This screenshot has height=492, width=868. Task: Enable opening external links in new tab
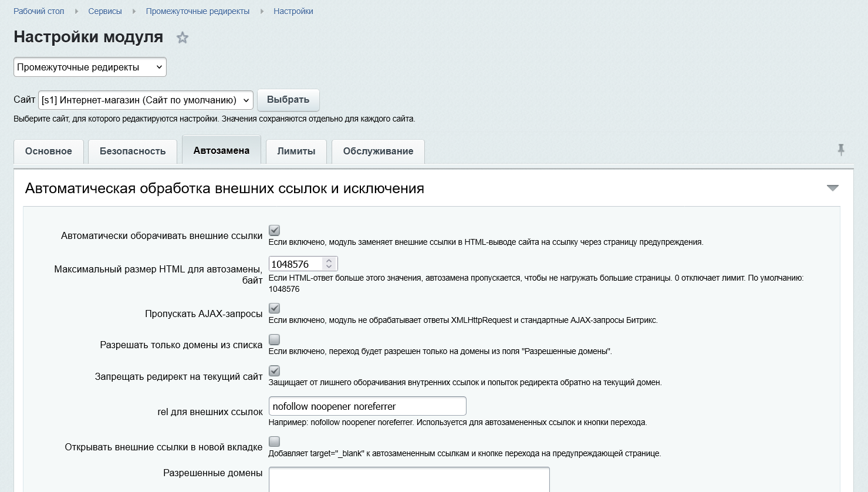pyautogui.click(x=274, y=442)
